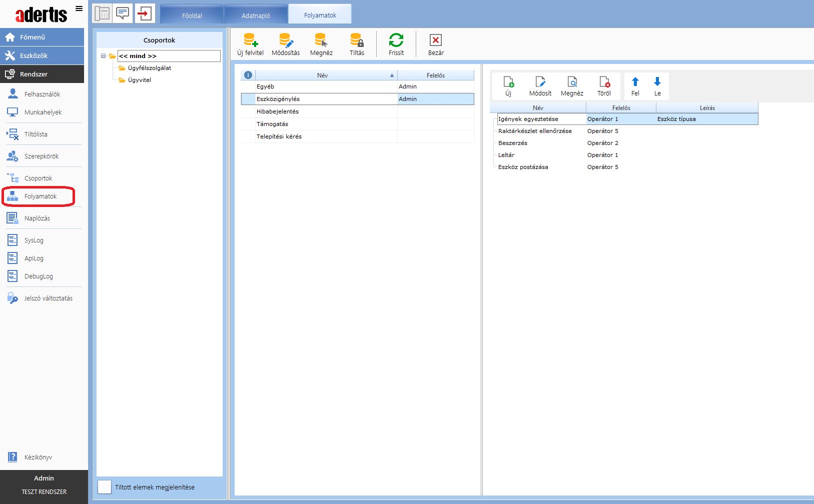
Task: Open Jelszó változtatás in sidebar
Action: pyautogui.click(x=48, y=298)
